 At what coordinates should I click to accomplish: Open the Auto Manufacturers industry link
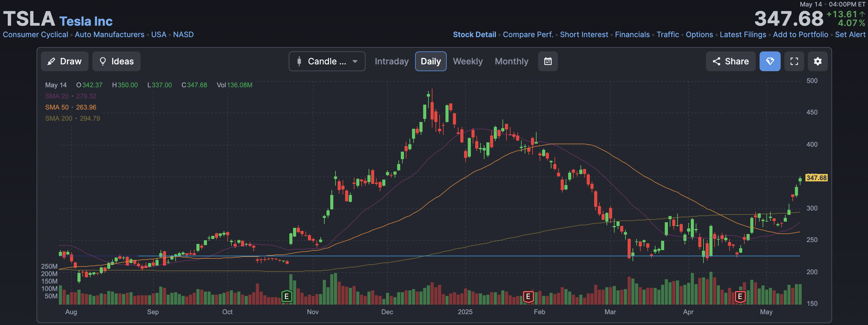coord(110,34)
